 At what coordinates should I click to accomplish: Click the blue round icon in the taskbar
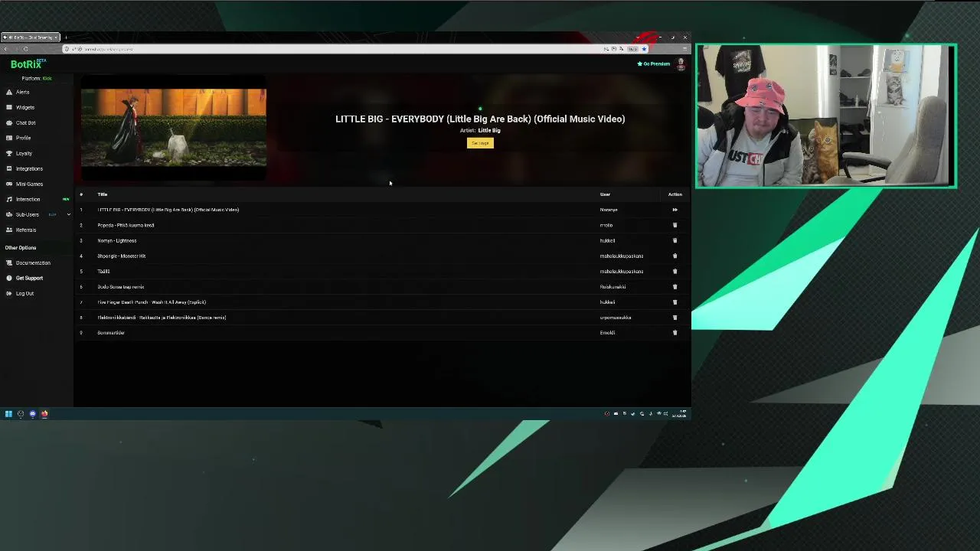(32, 414)
